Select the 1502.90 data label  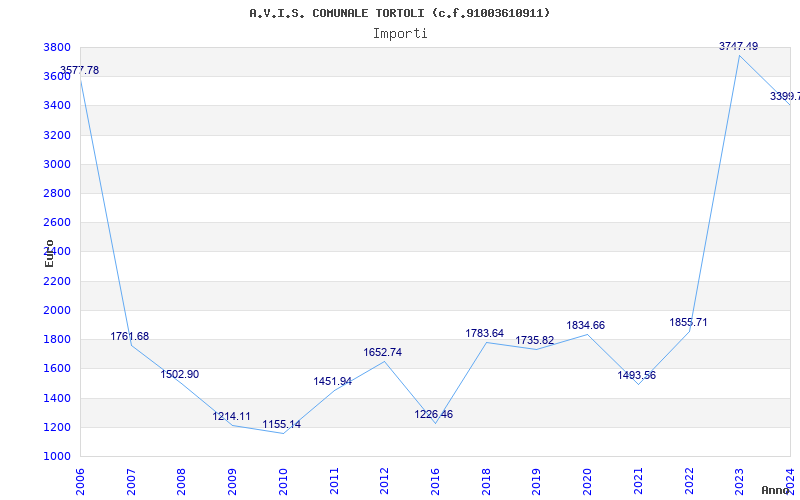[x=180, y=374]
